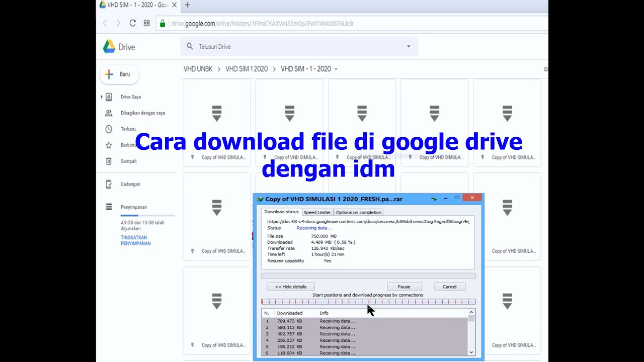Open Dibagikan dengan saya people icon
The width and height of the screenshot is (644, 362).
[x=109, y=113]
